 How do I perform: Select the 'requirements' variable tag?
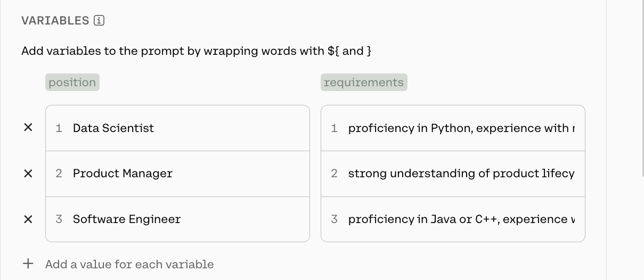click(x=364, y=83)
